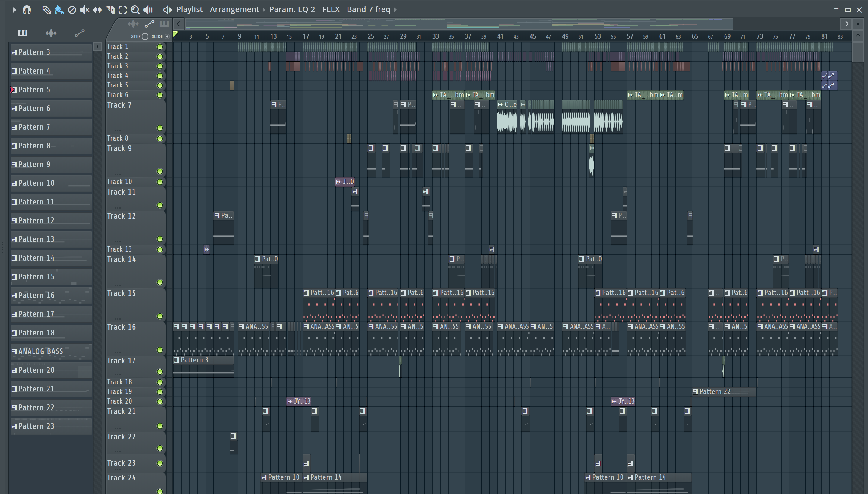Click bar 57 on the timeline ruler
Viewport: 868px width, 494px height.
(630, 36)
